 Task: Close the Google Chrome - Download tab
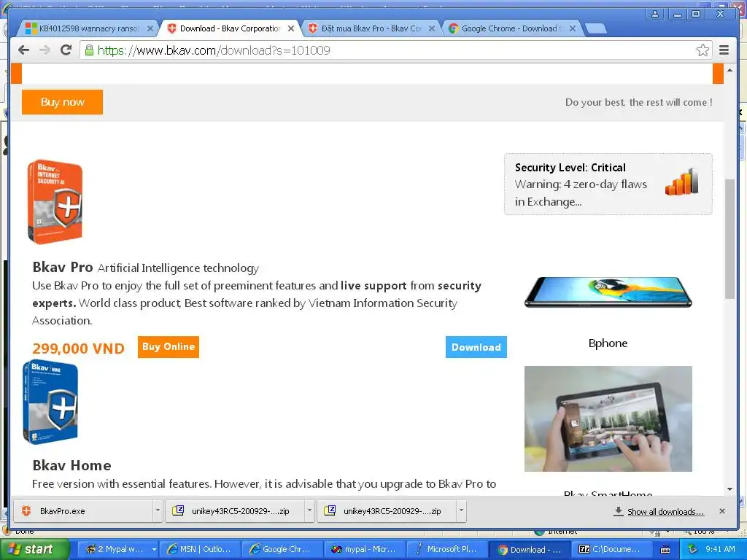pos(573,28)
